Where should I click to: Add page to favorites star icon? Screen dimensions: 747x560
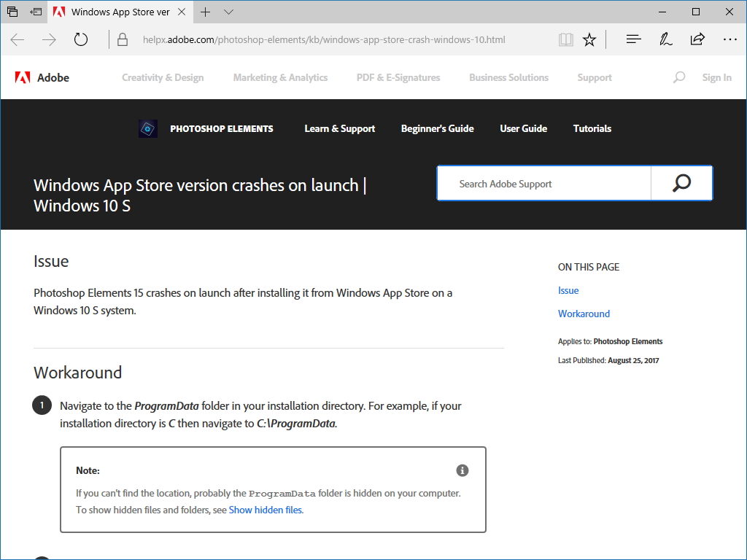tap(589, 40)
